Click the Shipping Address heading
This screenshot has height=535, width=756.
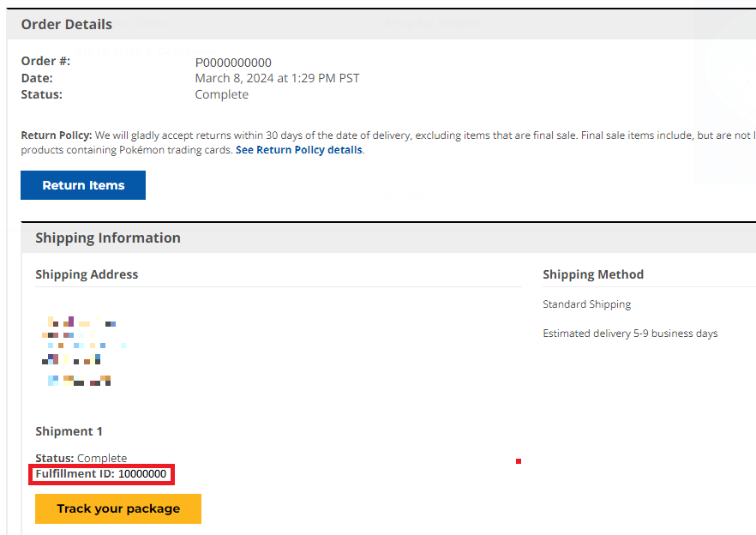(87, 274)
